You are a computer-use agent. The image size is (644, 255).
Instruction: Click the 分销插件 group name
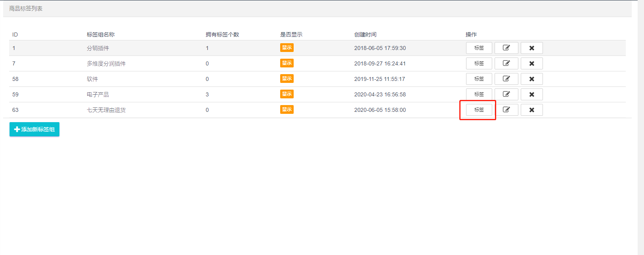click(98, 48)
